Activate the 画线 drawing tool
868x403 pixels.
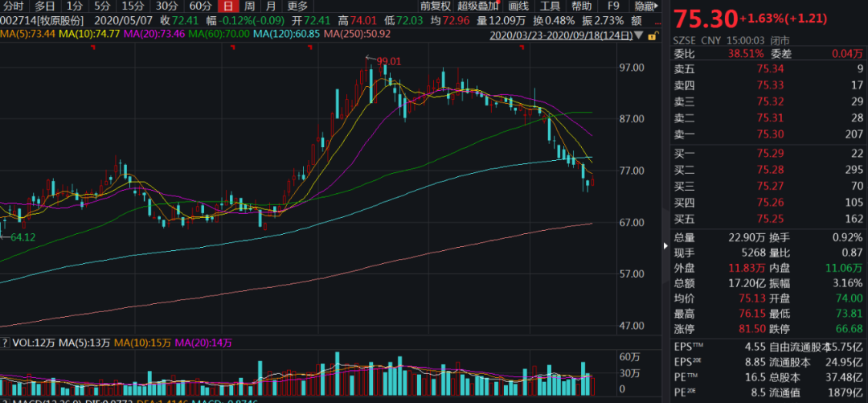point(518,6)
